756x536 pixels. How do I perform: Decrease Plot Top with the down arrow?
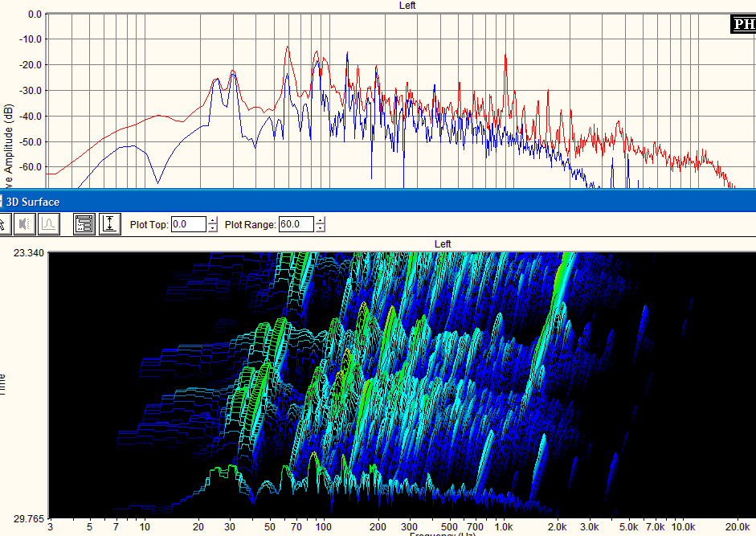coord(213,228)
